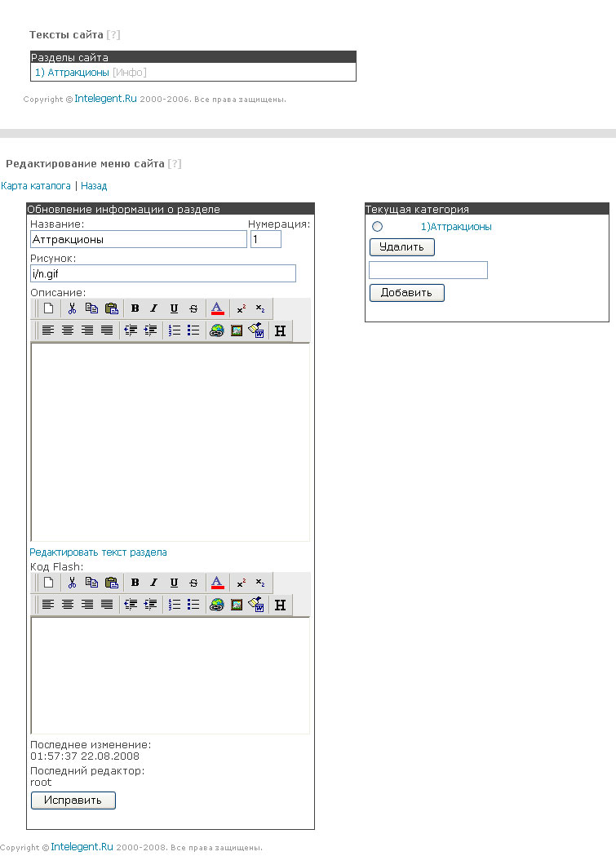
Task: Insert image in Код Flash editor
Action: pos(237,605)
